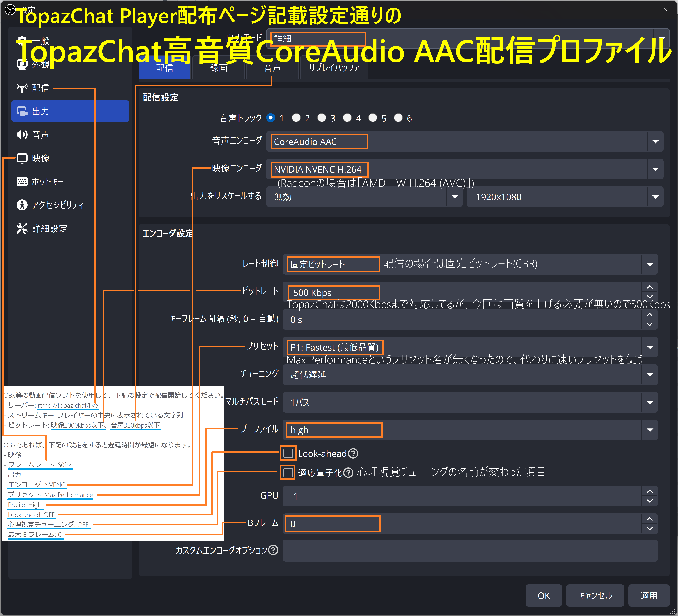Select the 配信 (Stream) settings icon

[x=22, y=87]
